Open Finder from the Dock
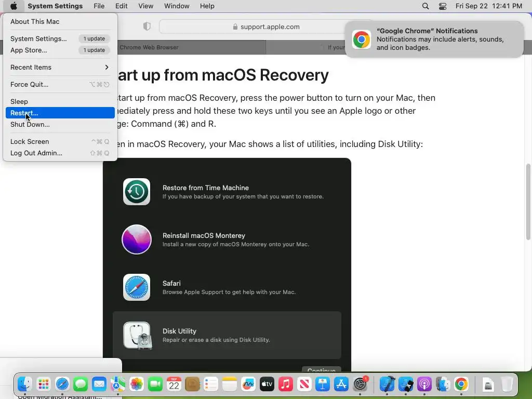The width and height of the screenshot is (532, 399). [25, 384]
